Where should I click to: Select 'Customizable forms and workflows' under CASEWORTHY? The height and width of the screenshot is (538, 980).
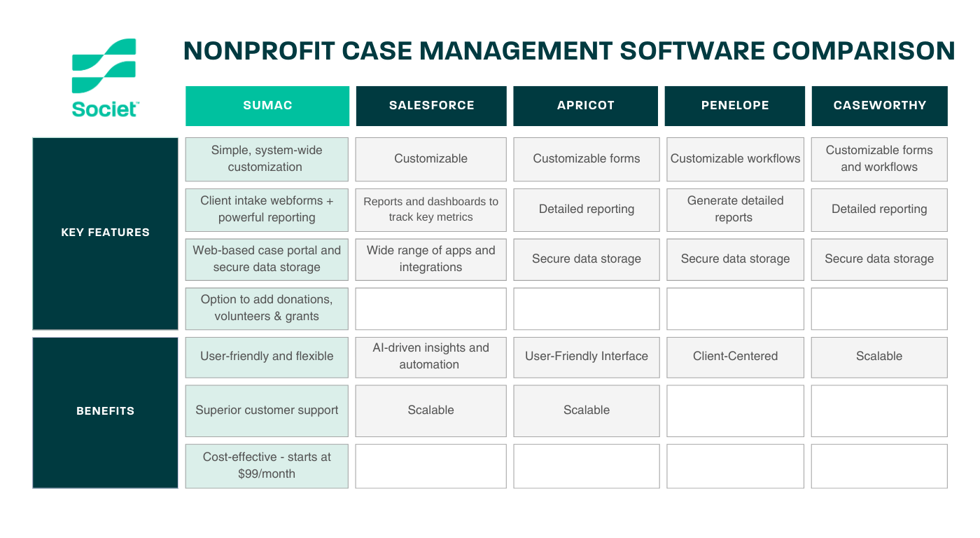(879, 159)
